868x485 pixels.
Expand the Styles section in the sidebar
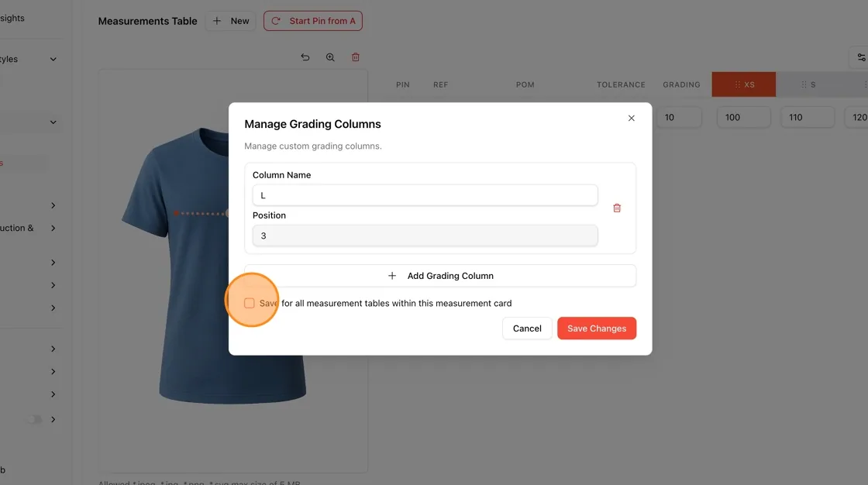click(53, 59)
